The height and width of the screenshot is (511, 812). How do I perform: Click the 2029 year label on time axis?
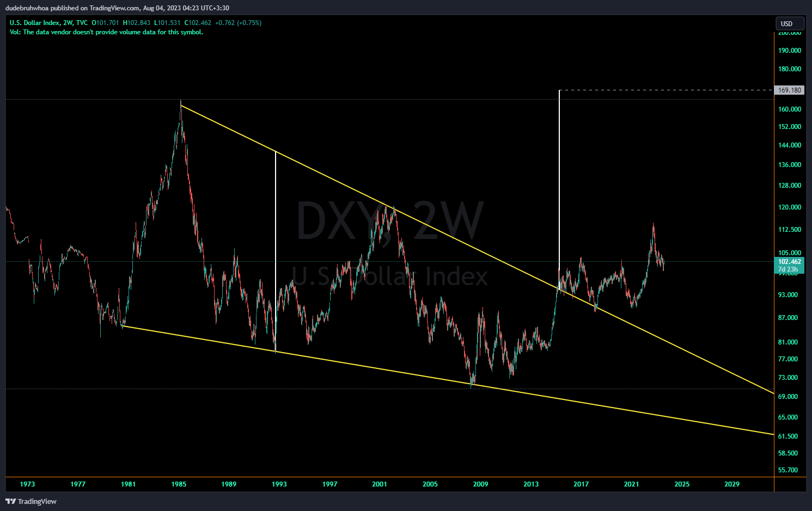(x=732, y=484)
